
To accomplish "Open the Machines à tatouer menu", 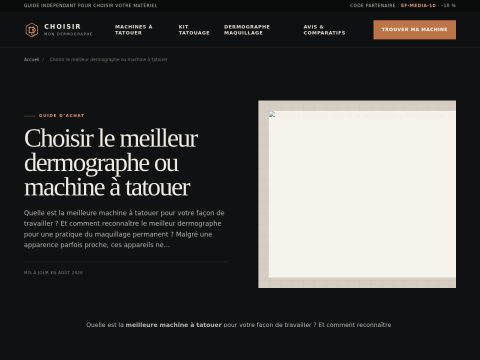I will (133, 30).
